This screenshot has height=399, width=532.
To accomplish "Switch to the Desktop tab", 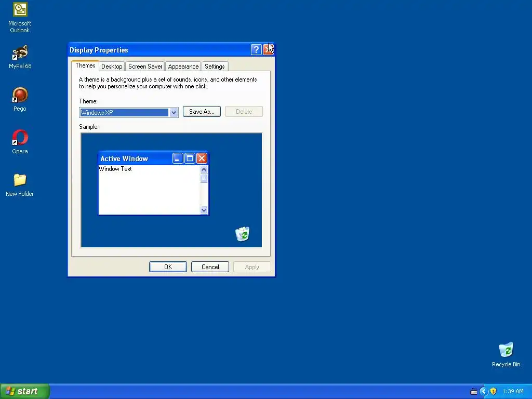I will (x=112, y=66).
